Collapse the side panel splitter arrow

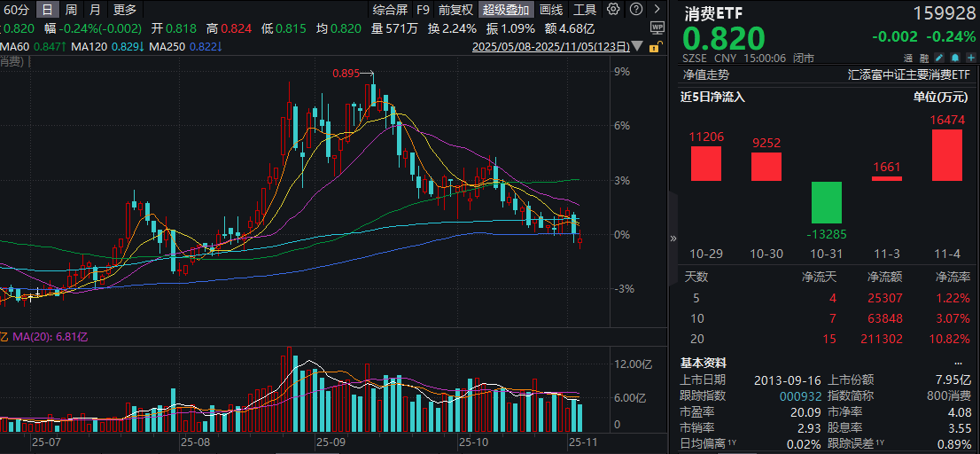point(672,238)
